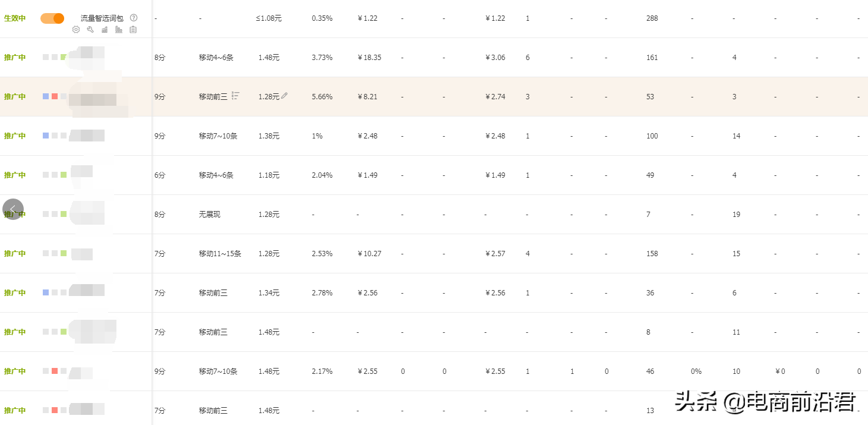Open the rising trend chart icon
Screen dimensions: 868x425
pos(105,30)
